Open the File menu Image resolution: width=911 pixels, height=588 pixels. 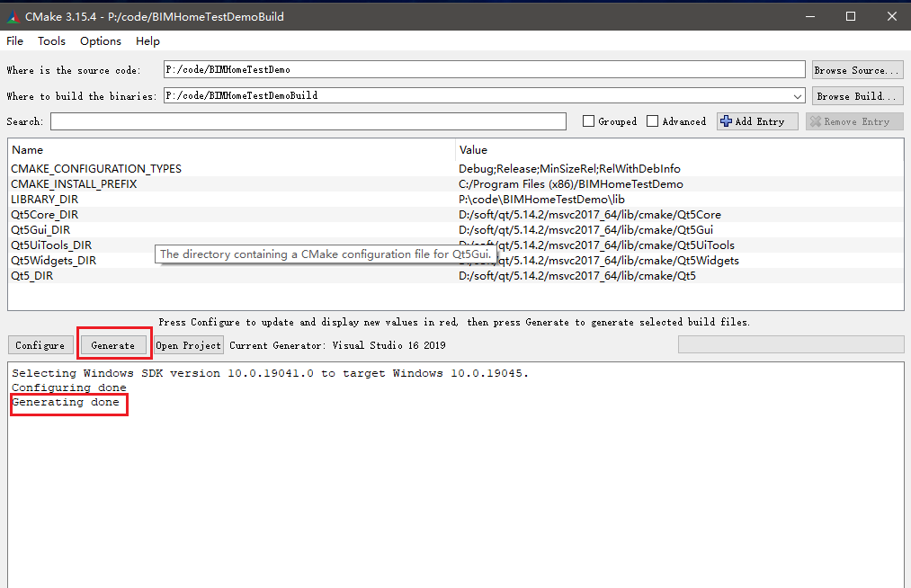point(14,41)
